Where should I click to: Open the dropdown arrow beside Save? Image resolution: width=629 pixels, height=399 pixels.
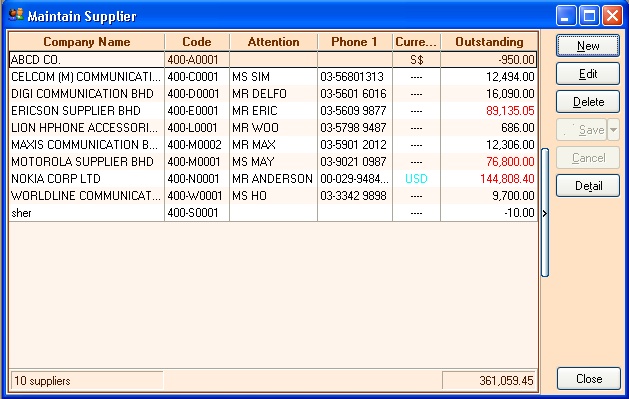[613, 130]
